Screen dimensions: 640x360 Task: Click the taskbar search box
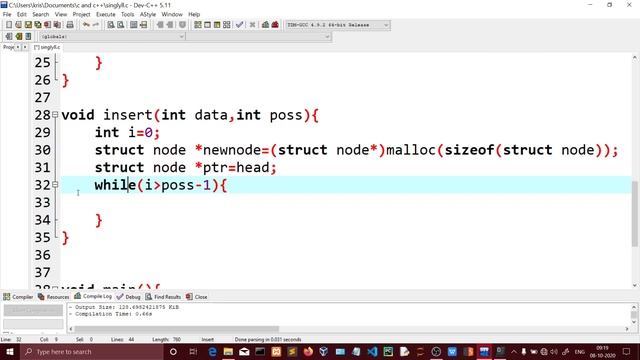pyautogui.click(x=92, y=351)
